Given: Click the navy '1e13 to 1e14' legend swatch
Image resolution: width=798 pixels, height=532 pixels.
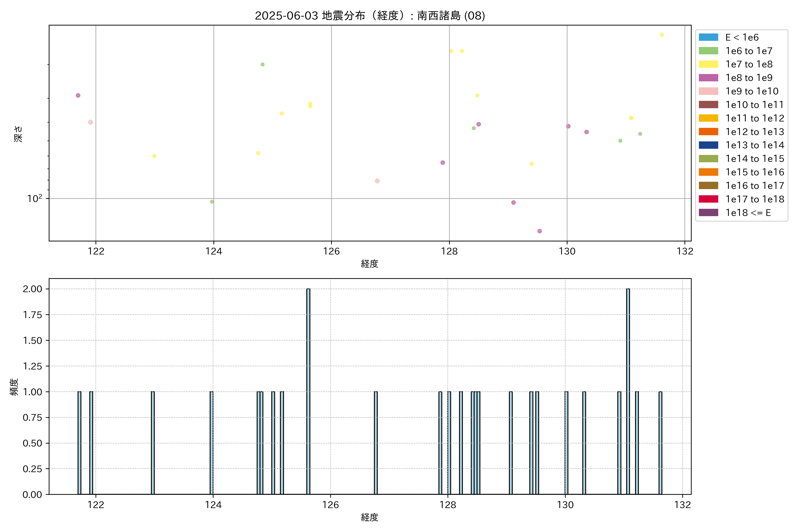Looking at the screenshot, I should [x=708, y=145].
